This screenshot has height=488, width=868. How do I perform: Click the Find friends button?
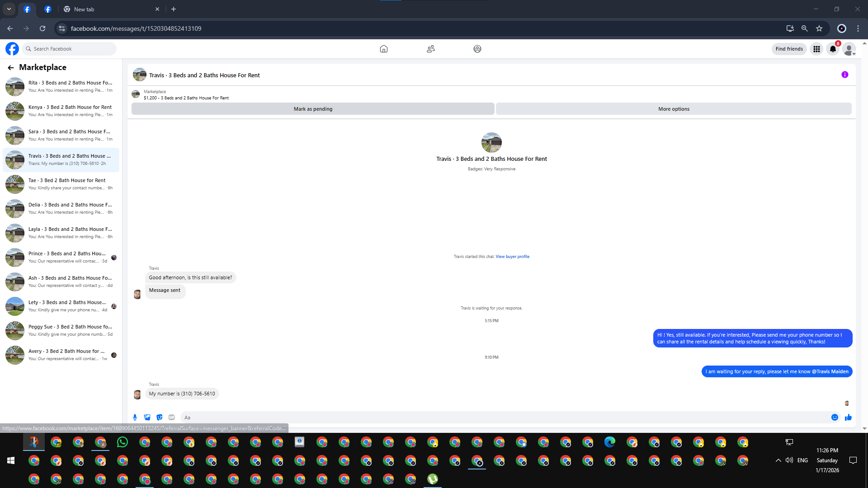(789, 49)
